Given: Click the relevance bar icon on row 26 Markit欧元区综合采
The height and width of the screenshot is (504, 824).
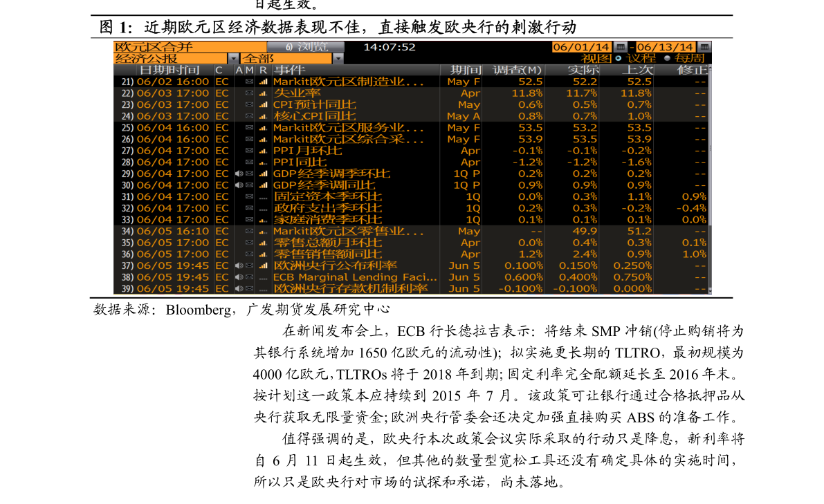Looking at the screenshot, I should click(x=264, y=140).
